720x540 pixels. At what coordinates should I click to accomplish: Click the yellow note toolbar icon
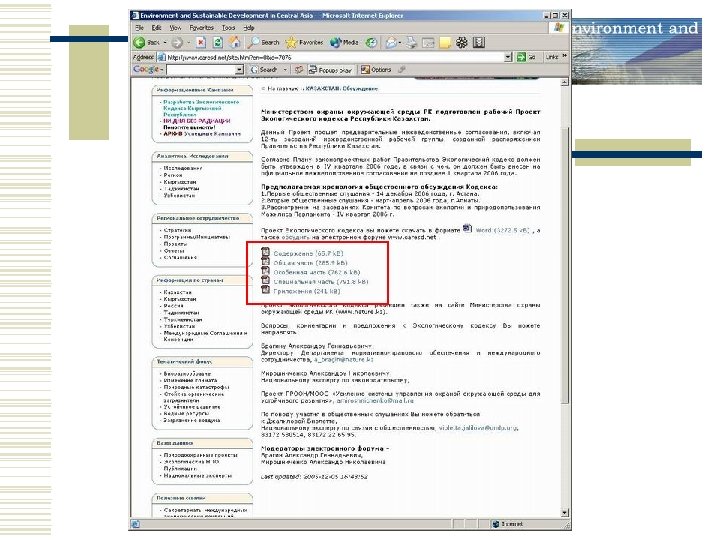point(445,43)
